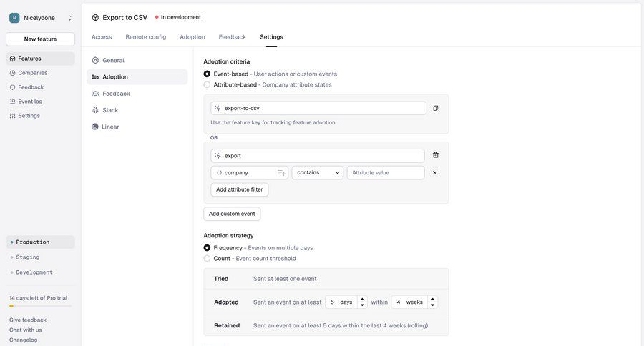The image size is (644, 346).
Task: Select Event-based adoption criteria
Action: point(207,74)
